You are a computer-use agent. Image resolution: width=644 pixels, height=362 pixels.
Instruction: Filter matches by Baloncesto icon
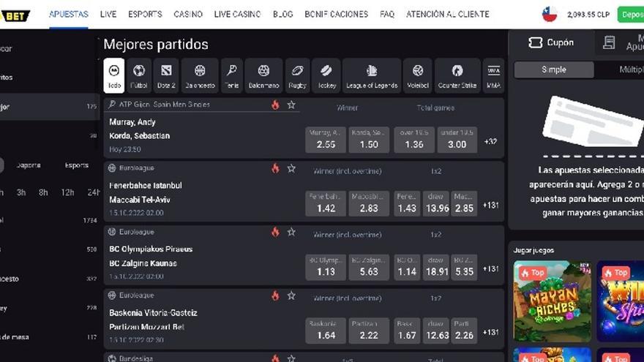[200, 76]
